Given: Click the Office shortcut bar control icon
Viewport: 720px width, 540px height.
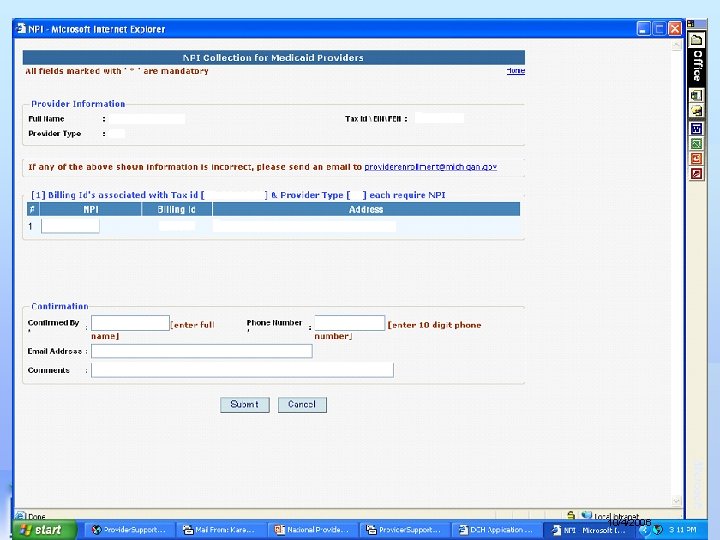Looking at the screenshot, I should pos(691,24).
